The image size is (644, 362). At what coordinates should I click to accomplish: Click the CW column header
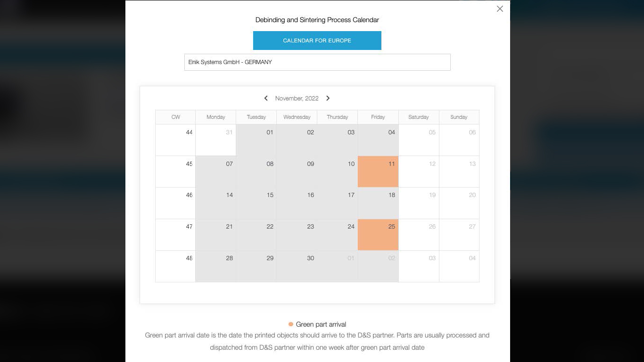(175, 117)
